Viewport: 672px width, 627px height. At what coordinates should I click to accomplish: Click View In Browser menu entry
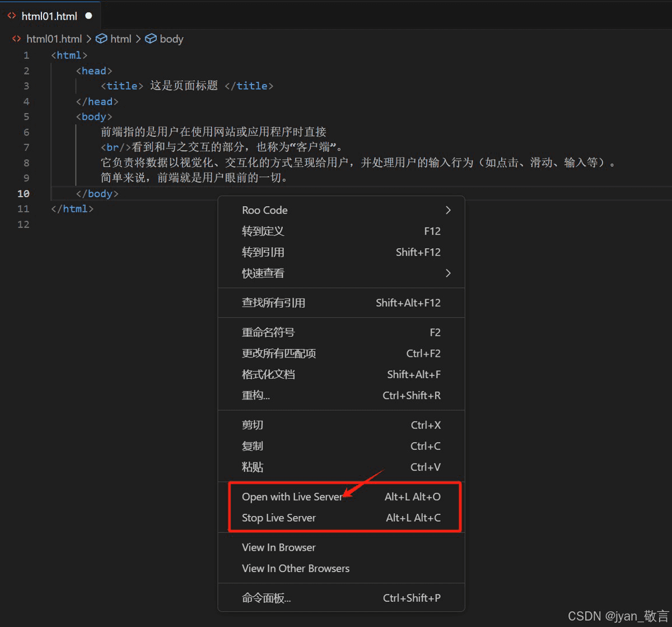[279, 547]
